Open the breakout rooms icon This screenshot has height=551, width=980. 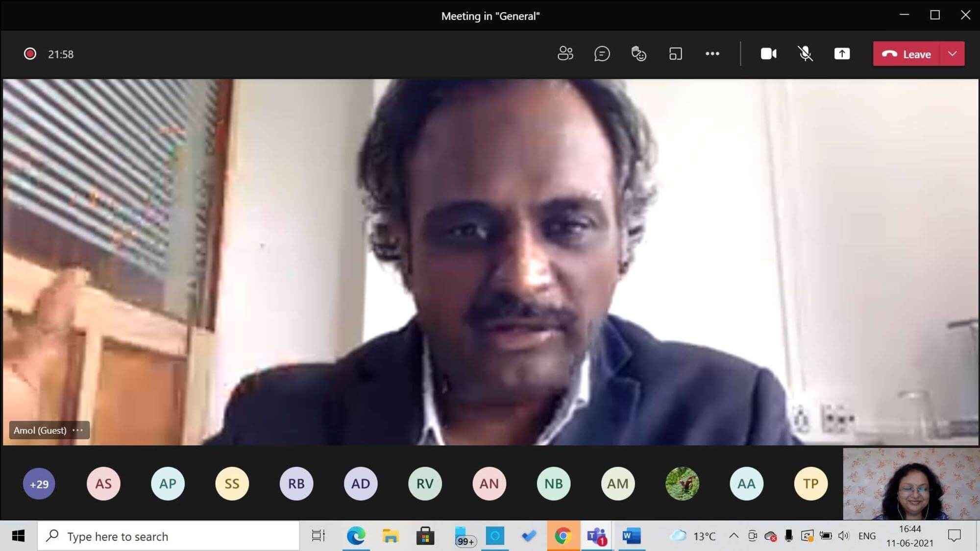[675, 53]
